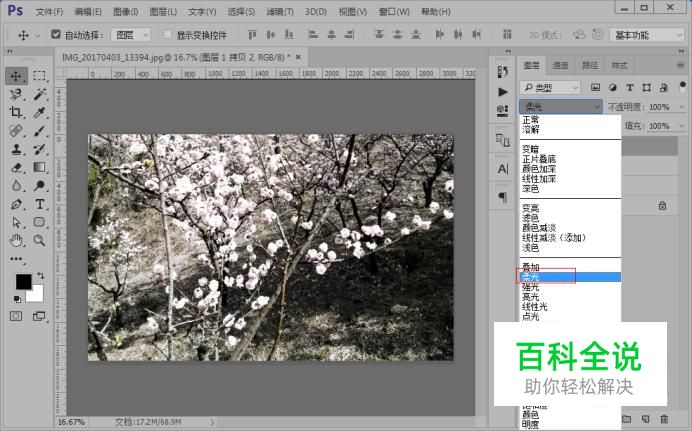Select the Lasso tool
Image resolution: width=692 pixels, height=431 pixels.
(x=16, y=94)
